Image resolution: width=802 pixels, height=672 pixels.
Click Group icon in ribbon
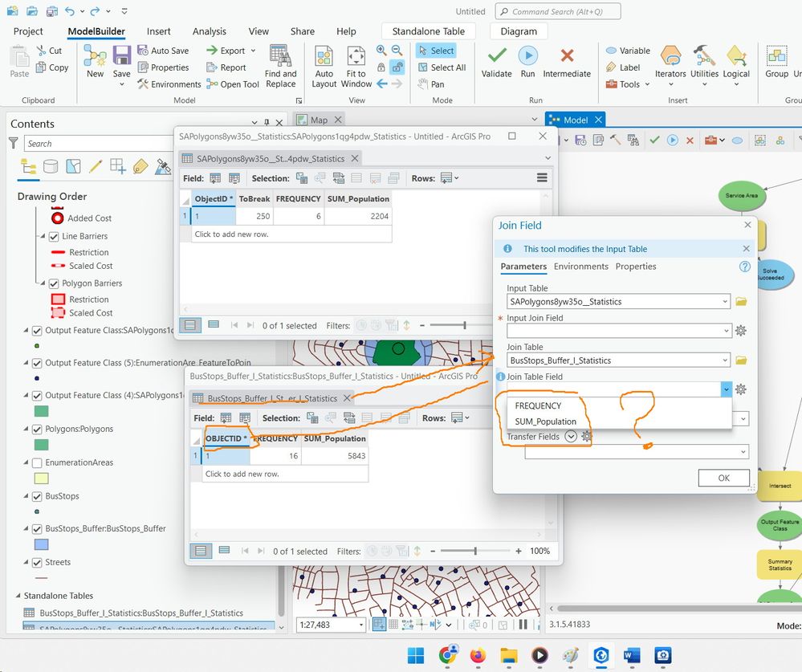tap(776, 55)
